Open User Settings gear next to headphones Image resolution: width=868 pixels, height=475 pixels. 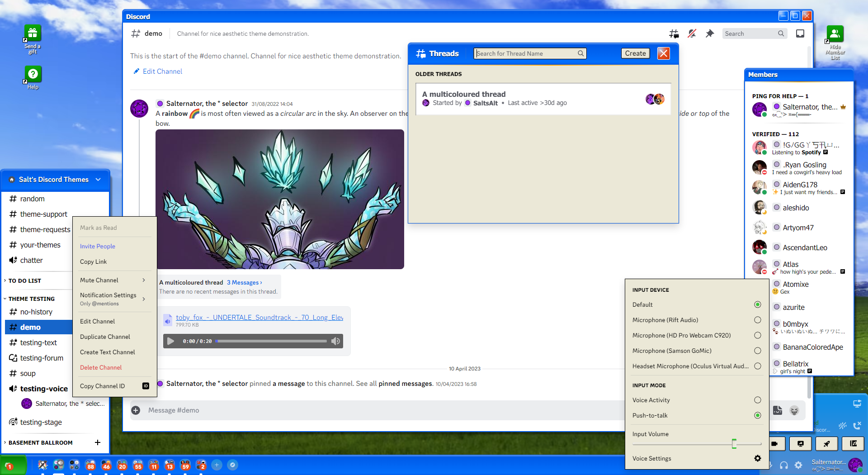tap(799, 465)
